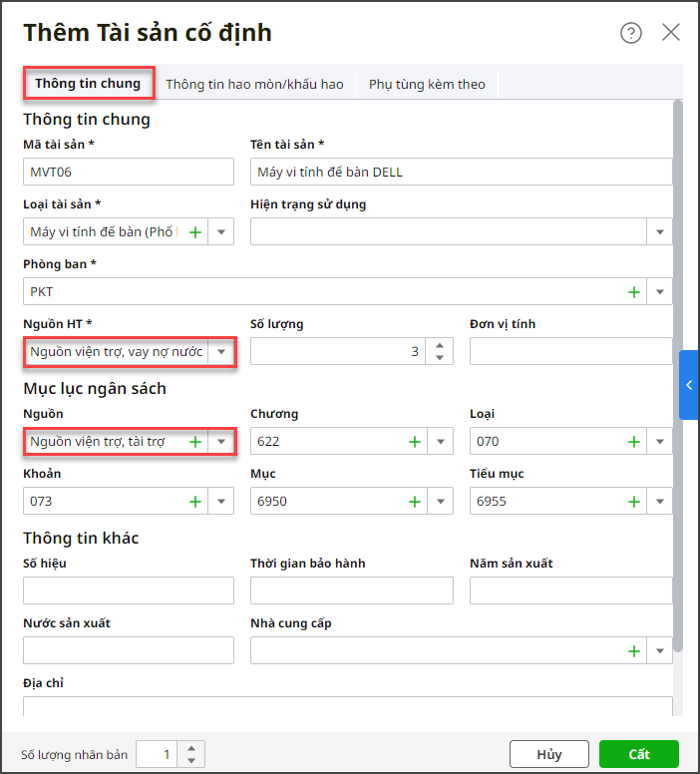Add new Nhà cung cấp with plus
The image size is (700, 774).
point(634,651)
